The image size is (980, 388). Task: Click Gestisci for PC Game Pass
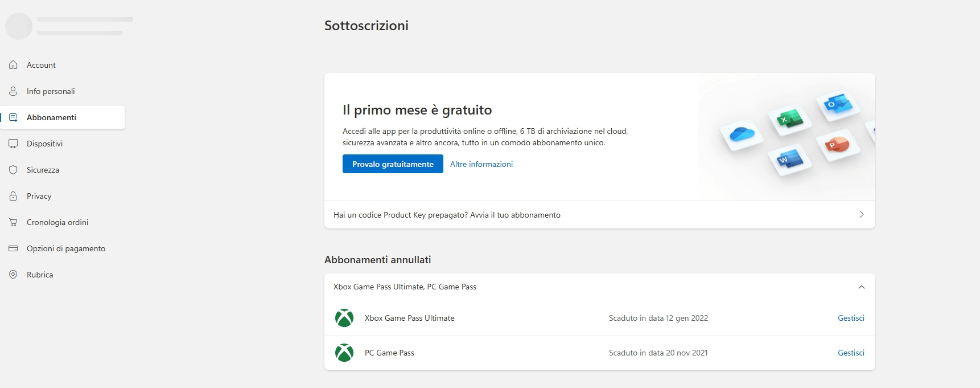[x=851, y=353]
